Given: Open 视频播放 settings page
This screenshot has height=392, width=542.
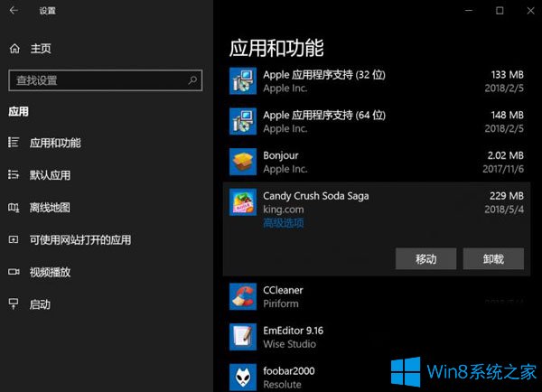Looking at the screenshot, I should [x=50, y=272].
